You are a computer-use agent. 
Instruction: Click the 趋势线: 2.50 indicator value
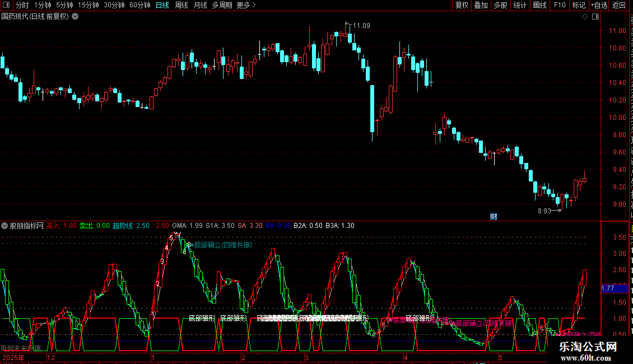click(131, 226)
